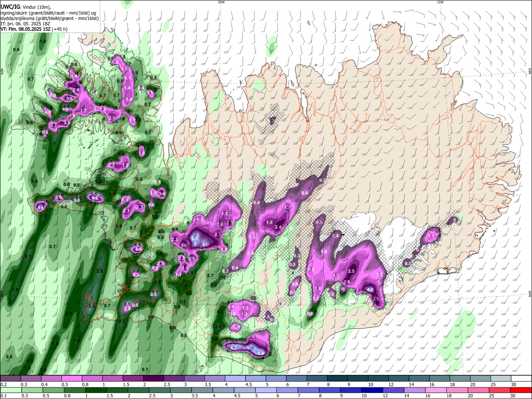Click the '6.7' precipitation value on south coast
This screenshot has width=532, height=399.
[233, 348]
